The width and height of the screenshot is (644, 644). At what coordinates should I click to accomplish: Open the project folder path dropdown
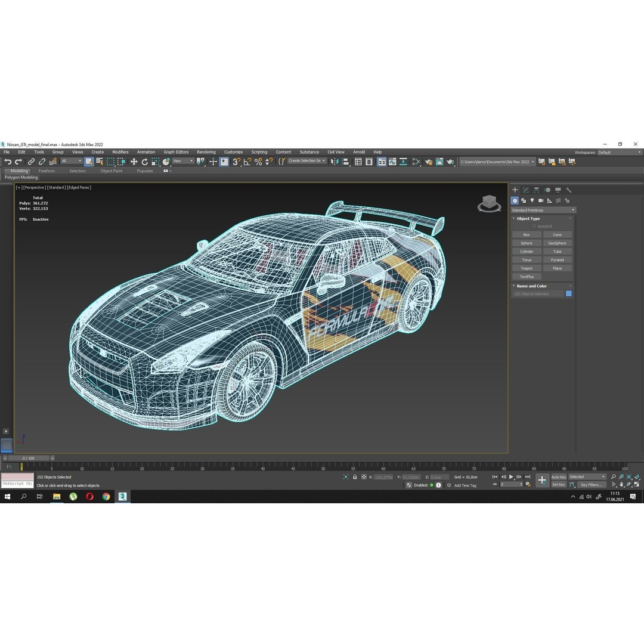click(497, 162)
